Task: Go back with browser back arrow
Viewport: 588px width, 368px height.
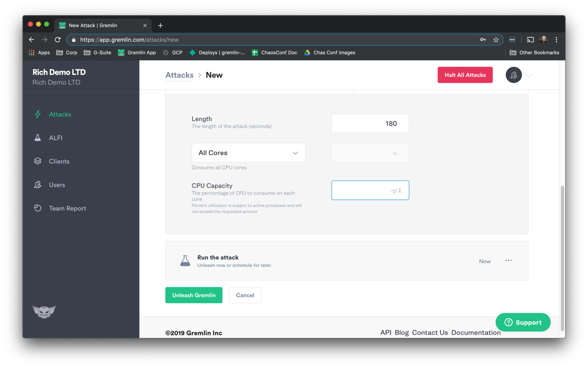Action: (32, 40)
